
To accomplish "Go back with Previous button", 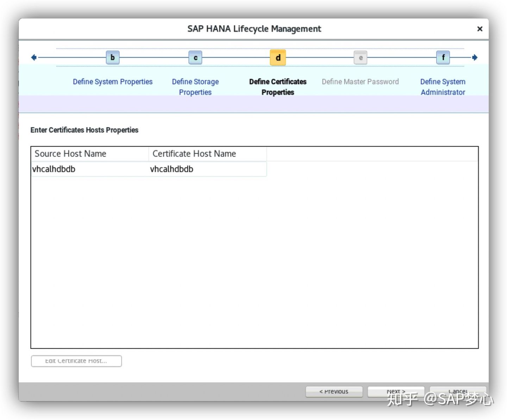I will 334,392.
